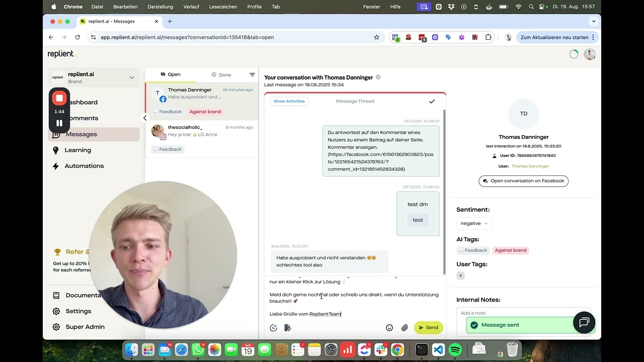Add a user tag with plus button
Screen dimensions: 644x362
461,276
